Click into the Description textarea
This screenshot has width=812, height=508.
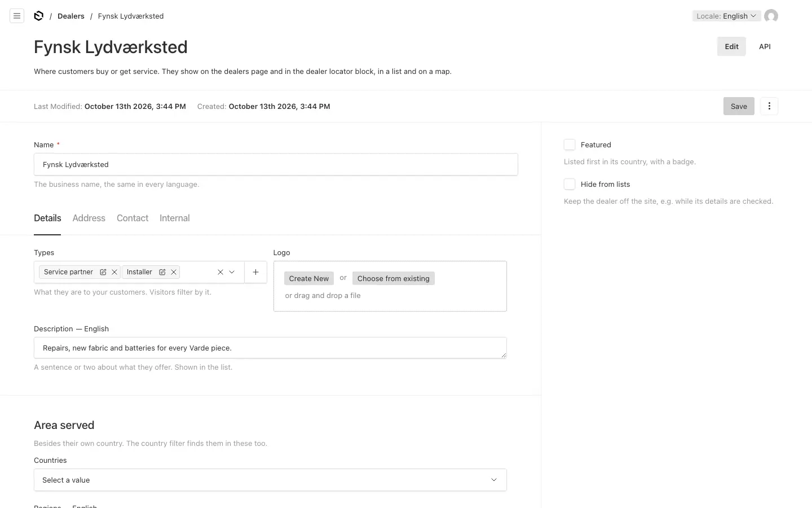click(x=270, y=348)
